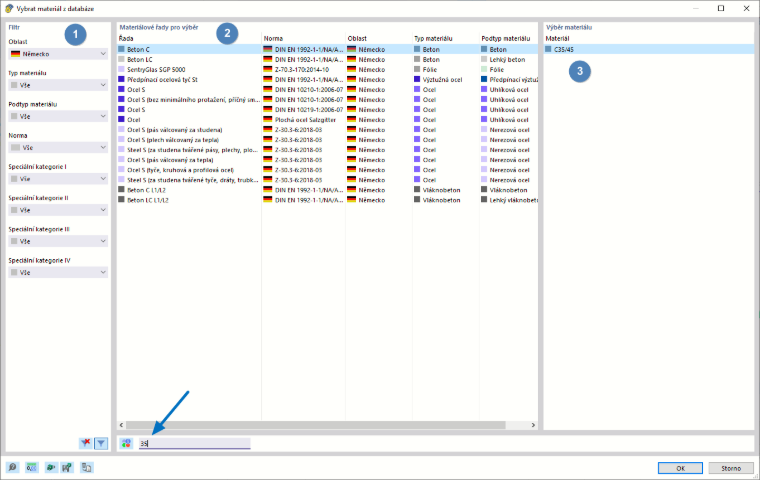Select the Beton C L1/L2 series row
760x480 pixels.
(x=328, y=190)
